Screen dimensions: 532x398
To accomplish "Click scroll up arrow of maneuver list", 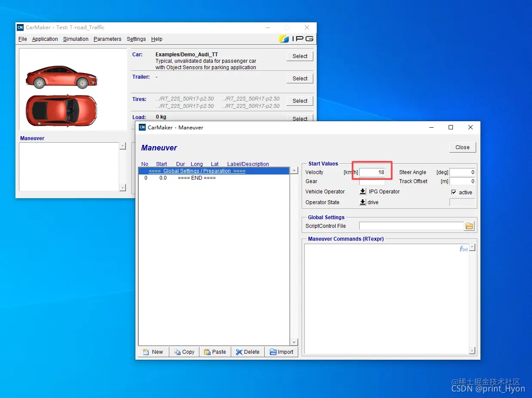I will tap(294, 171).
